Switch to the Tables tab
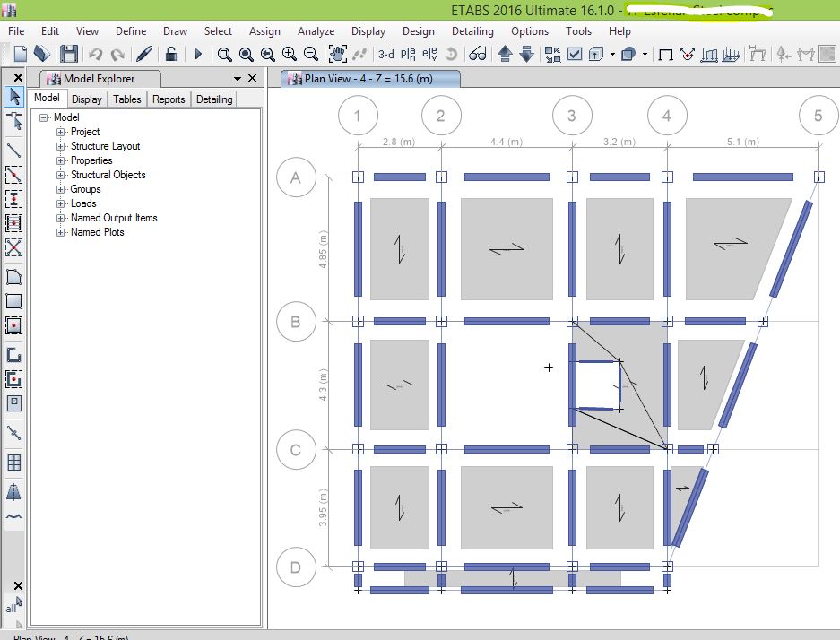Screen dimensions: 840x640 [127, 99]
